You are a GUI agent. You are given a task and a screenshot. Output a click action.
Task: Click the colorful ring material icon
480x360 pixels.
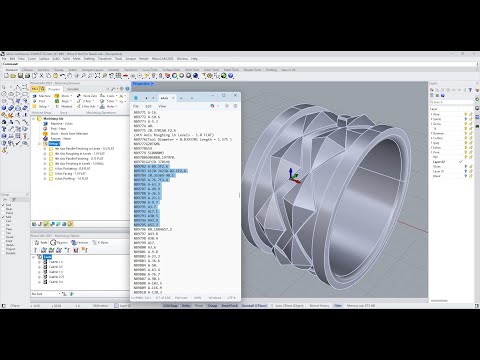pyautogui.click(x=175, y=76)
